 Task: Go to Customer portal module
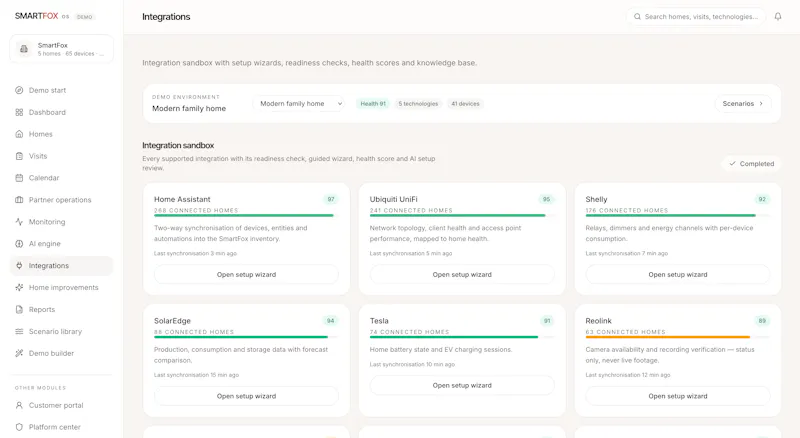click(61, 405)
